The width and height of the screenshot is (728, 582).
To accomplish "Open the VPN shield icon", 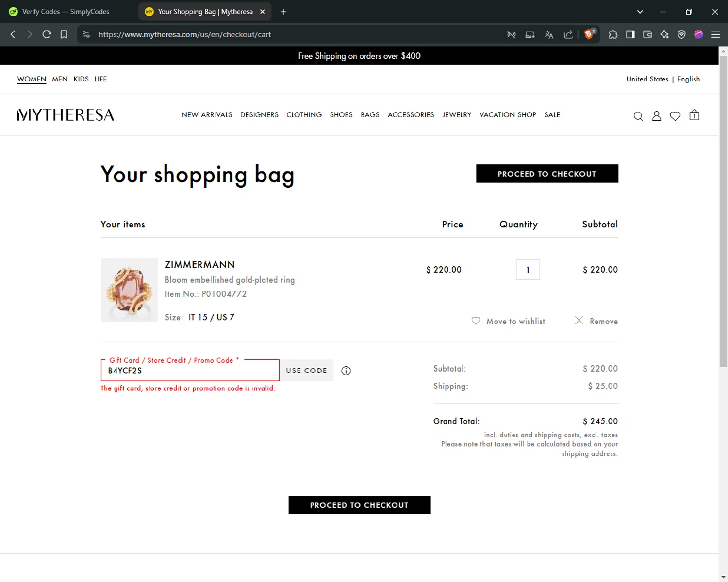I will (x=681, y=34).
